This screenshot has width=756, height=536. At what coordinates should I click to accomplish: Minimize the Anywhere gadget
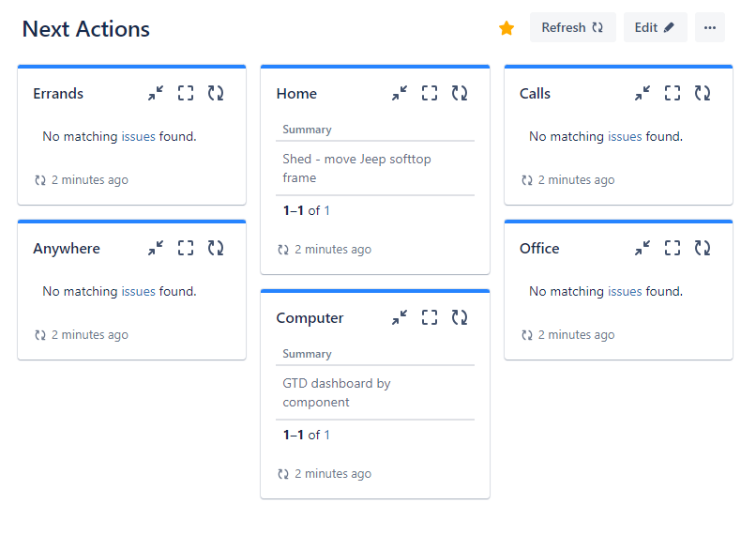click(x=156, y=248)
